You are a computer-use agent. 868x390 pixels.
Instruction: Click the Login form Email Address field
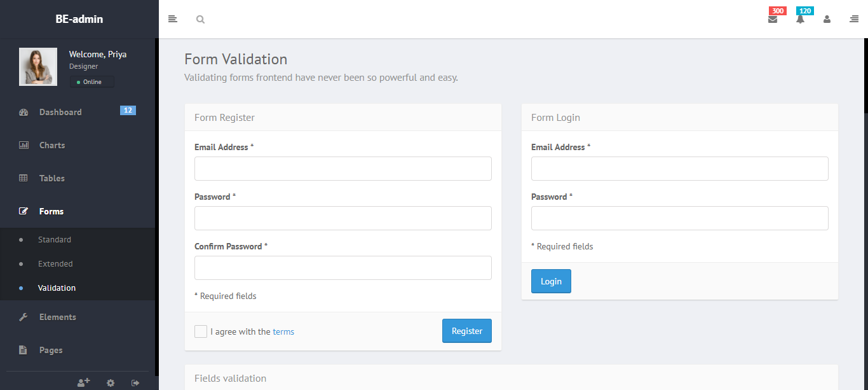tap(679, 169)
